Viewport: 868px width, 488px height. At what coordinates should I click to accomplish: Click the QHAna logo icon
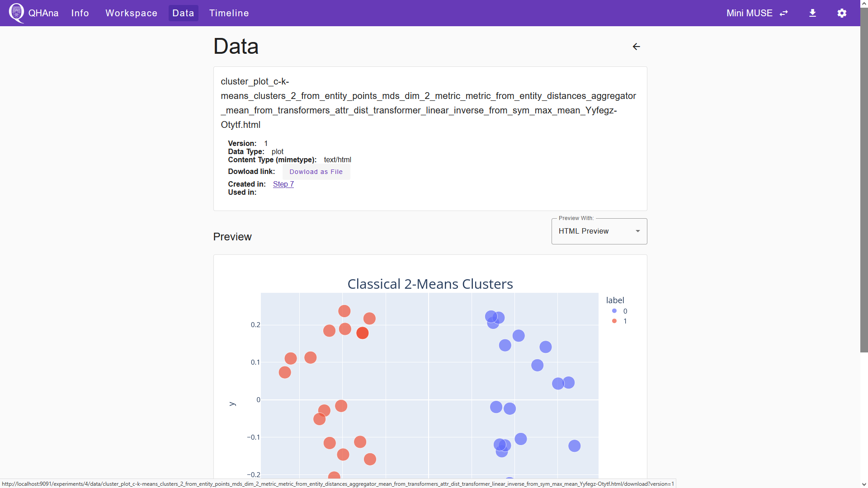(17, 13)
